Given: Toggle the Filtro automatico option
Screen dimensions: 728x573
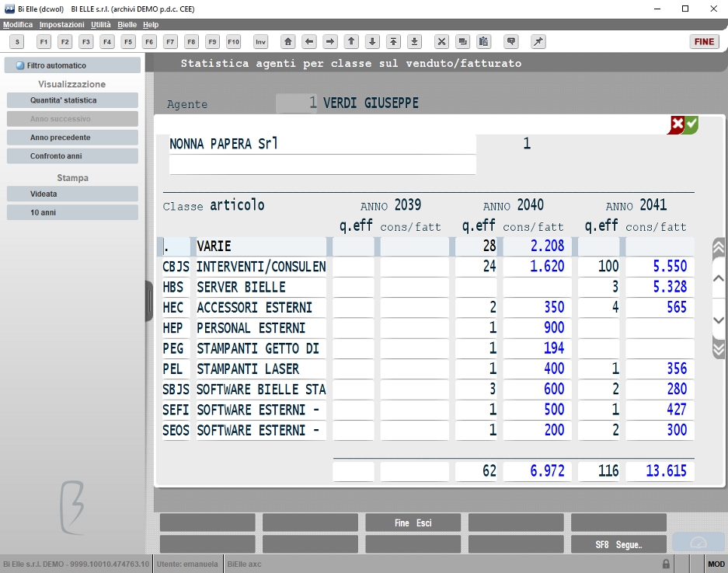Looking at the screenshot, I should coord(72,65).
